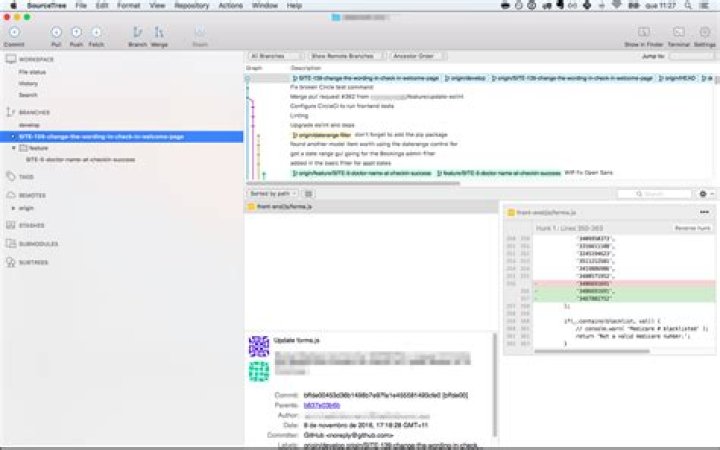This screenshot has height=450, width=720.
Task: Open the Actions menu
Action: tap(231, 6)
